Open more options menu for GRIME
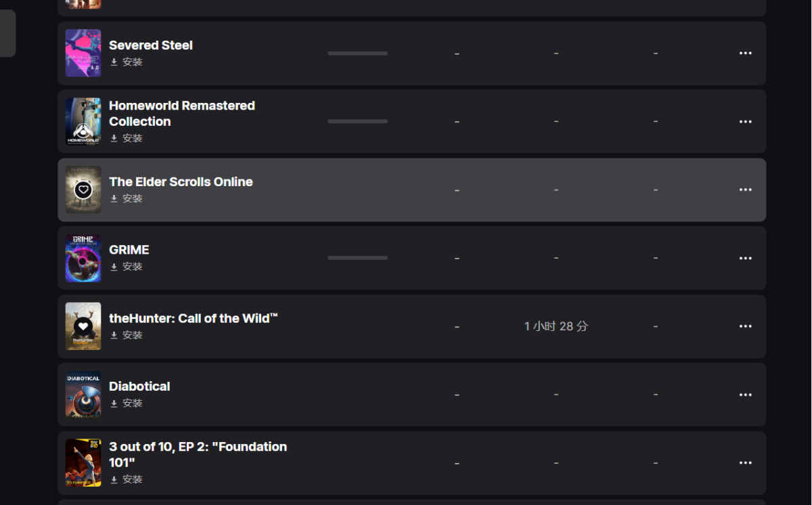 [745, 259]
